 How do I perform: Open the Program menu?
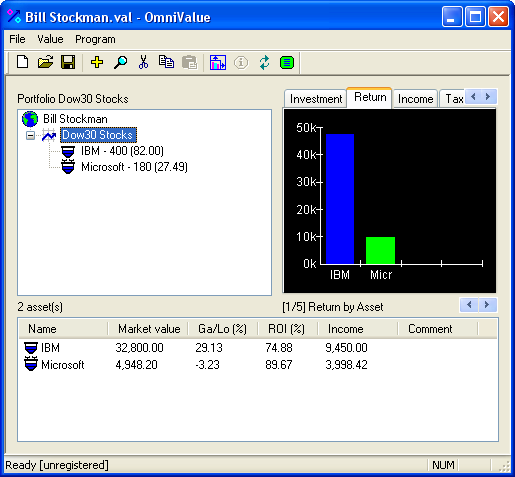point(95,39)
